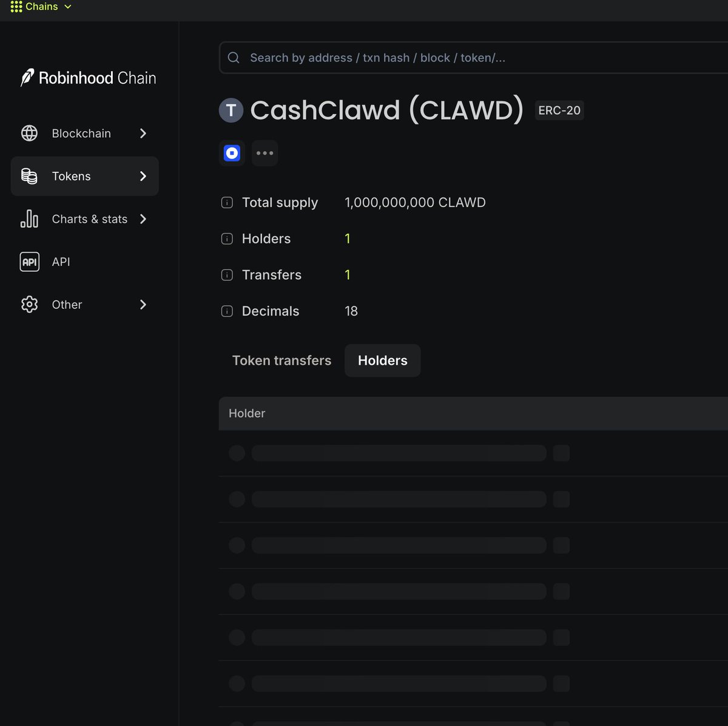Viewport: 728px width, 726px height.
Task: Click the 1,000,000,000 CLAWD supply value
Action: [x=415, y=203]
